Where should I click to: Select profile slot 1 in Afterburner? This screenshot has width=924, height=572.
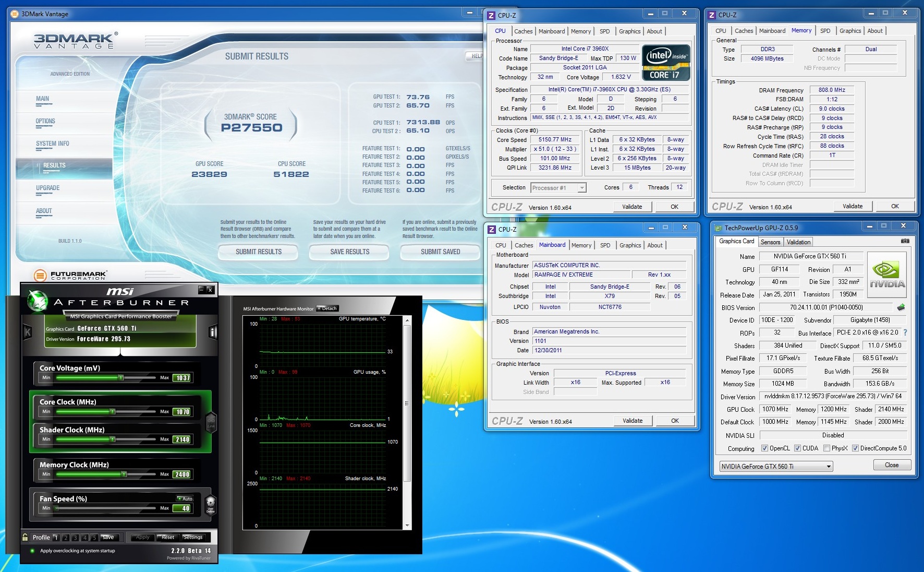[56, 537]
